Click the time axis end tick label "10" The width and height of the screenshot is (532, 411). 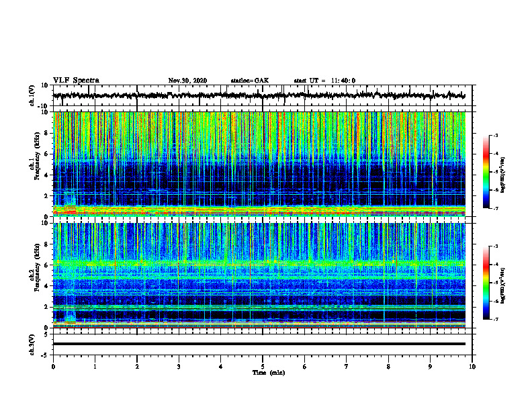click(x=472, y=367)
